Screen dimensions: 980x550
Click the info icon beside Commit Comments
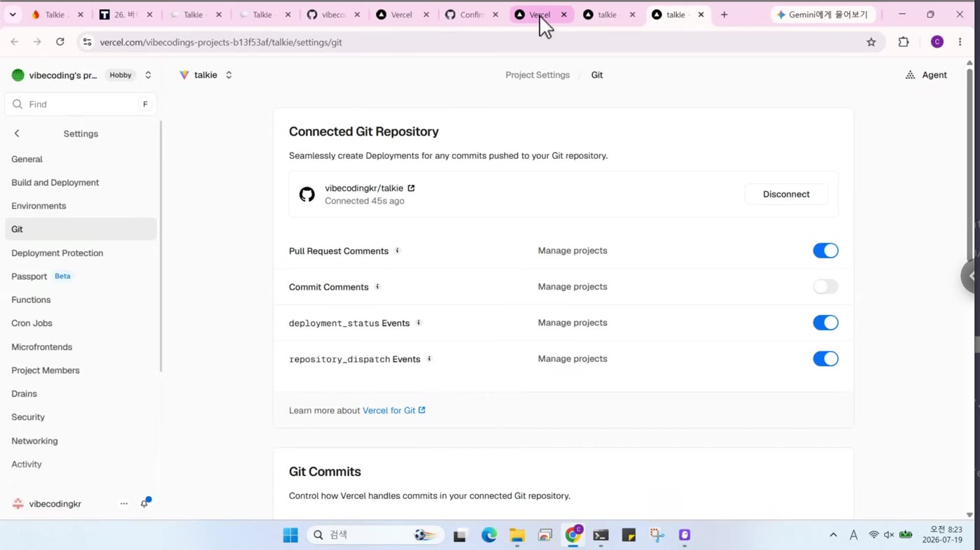tap(377, 287)
